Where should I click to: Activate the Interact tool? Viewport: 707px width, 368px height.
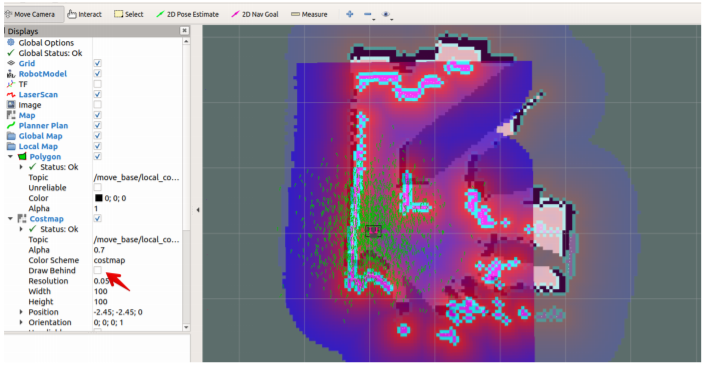85,14
